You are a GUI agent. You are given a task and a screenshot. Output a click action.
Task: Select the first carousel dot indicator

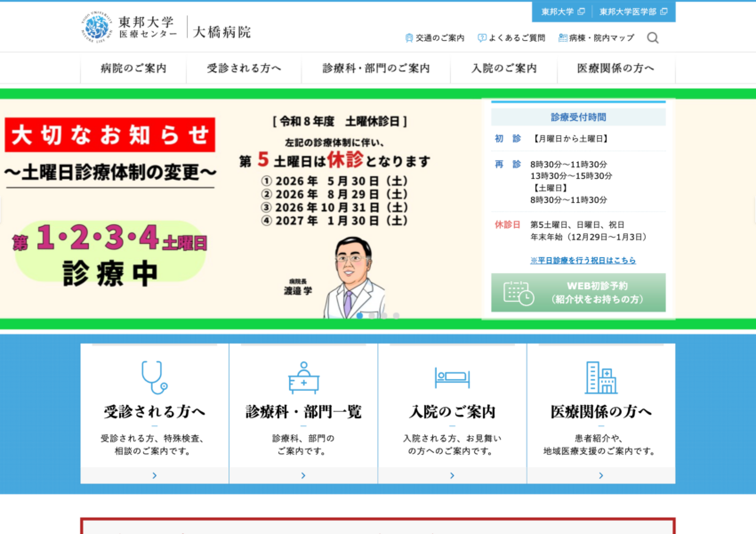pyautogui.click(x=359, y=315)
